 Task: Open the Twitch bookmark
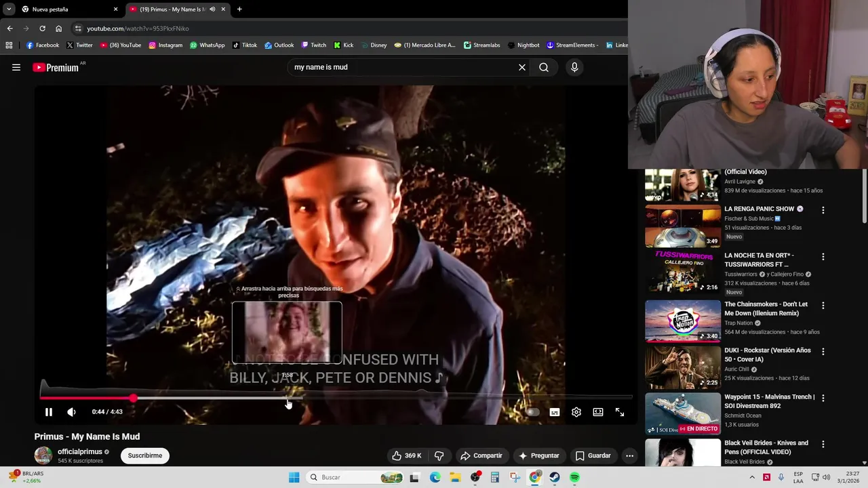pos(313,45)
